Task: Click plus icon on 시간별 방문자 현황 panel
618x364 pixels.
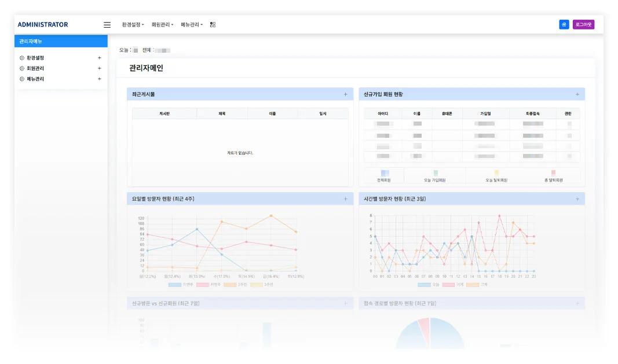Action: (577, 199)
